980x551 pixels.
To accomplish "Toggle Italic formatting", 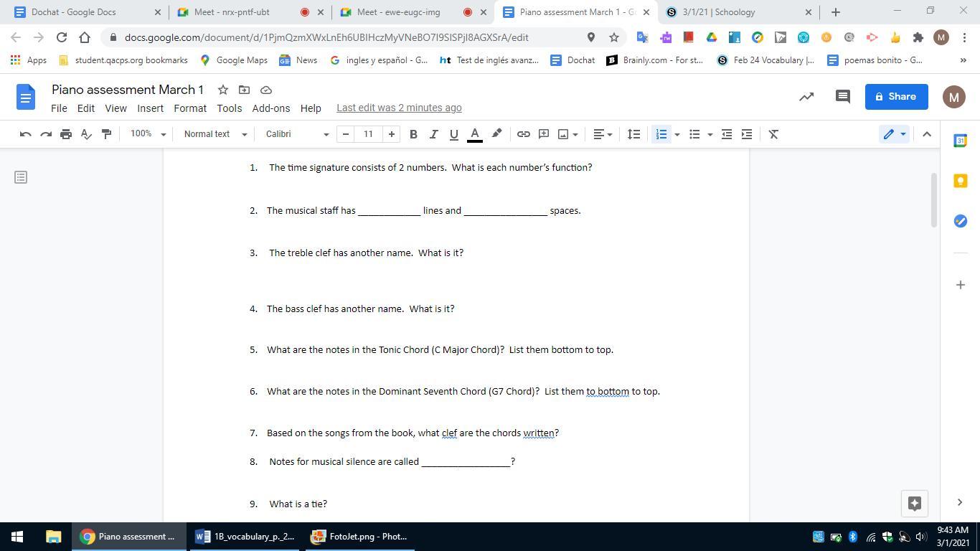I will tap(433, 134).
